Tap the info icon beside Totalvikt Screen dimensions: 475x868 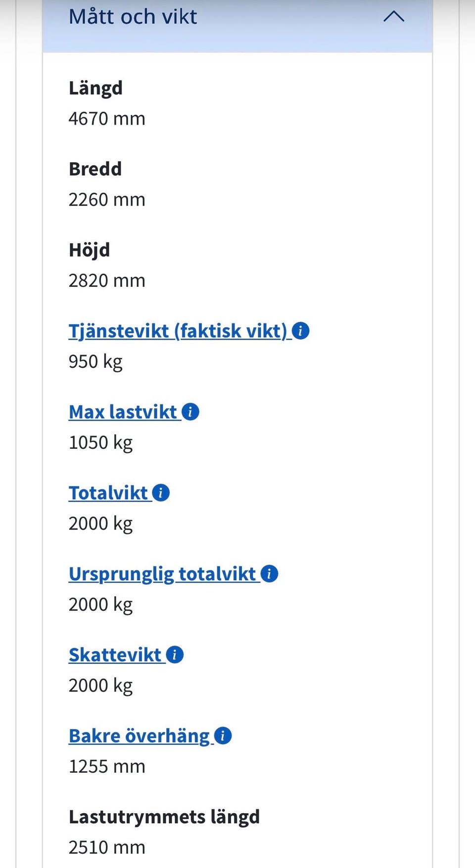click(x=161, y=493)
